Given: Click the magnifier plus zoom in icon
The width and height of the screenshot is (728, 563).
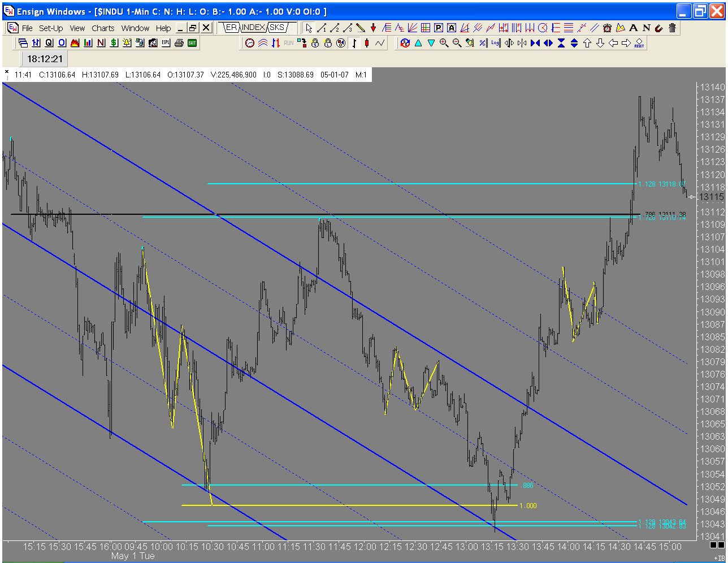Looking at the screenshot, I should [444, 43].
